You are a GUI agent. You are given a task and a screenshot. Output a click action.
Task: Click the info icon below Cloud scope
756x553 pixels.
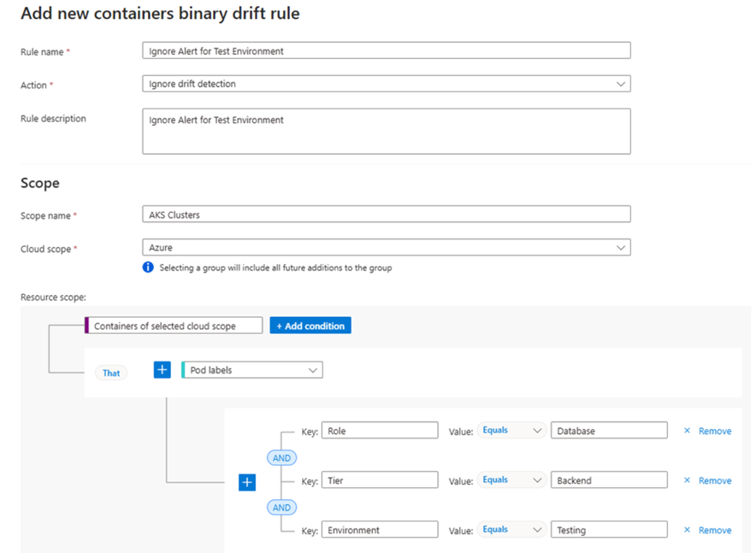tap(148, 268)
